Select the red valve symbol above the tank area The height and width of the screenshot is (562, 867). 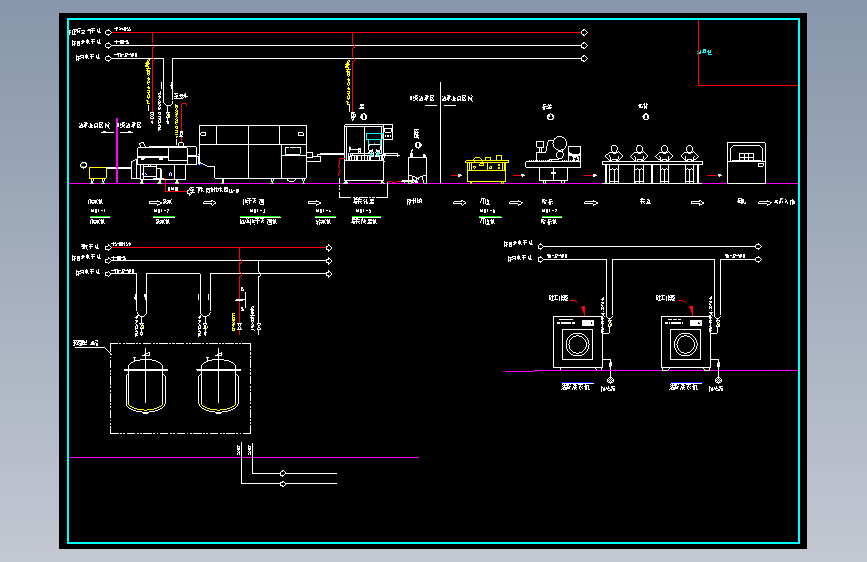click(x=239, y=327)
